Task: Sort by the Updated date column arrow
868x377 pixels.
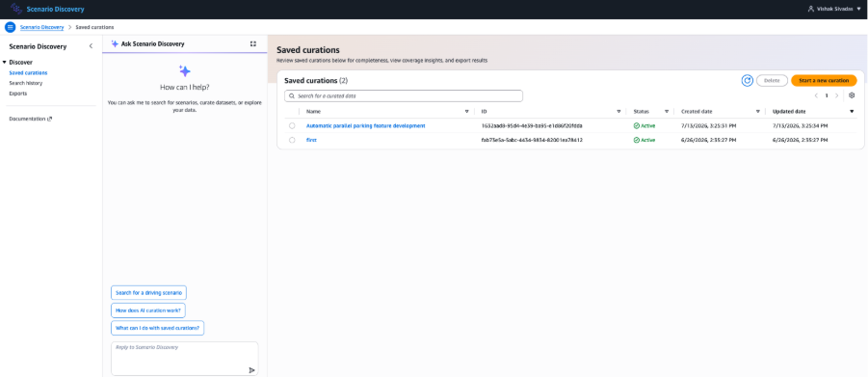Action: point(852,112)
